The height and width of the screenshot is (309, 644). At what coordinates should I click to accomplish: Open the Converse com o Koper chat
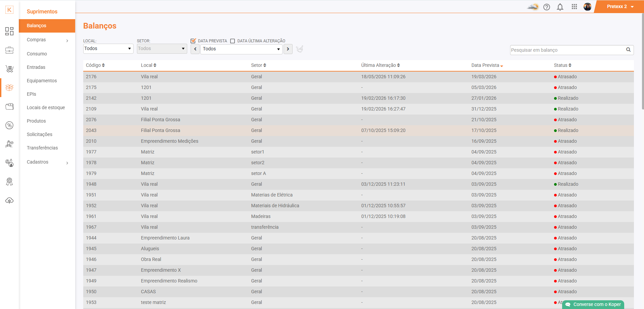tap(593, 304)
